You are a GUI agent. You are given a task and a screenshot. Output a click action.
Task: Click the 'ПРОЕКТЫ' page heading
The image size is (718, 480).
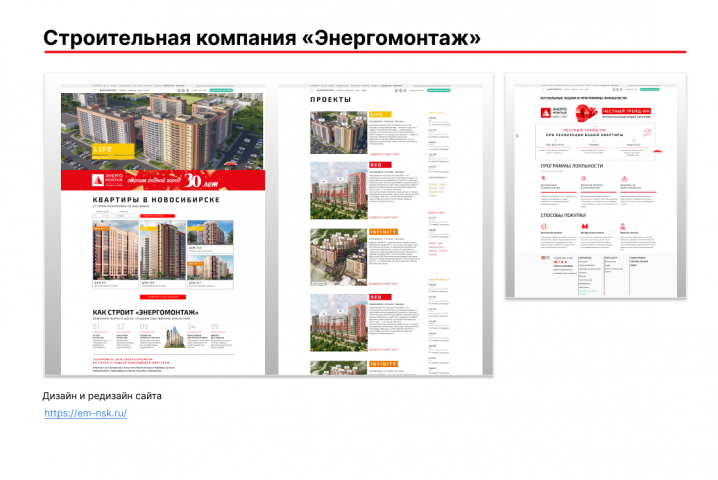coord(331,99)
